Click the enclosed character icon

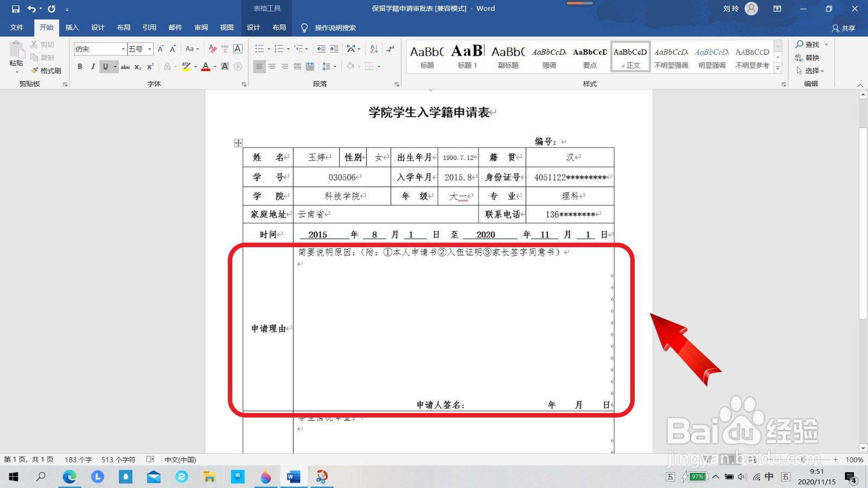coord(238,67)
